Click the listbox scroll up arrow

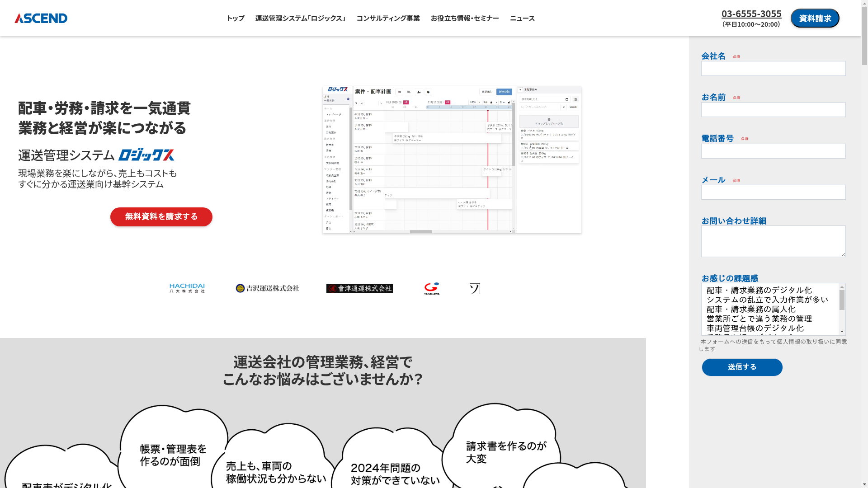pos(842,287)
